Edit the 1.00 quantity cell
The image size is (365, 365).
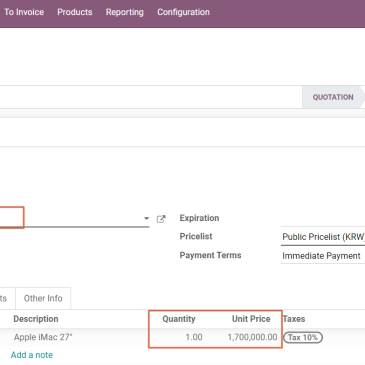click(x=177, y=337)
